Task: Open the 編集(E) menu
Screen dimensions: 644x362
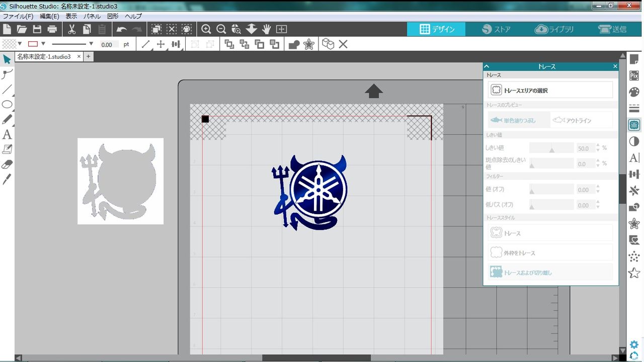Action: (49, 16)
